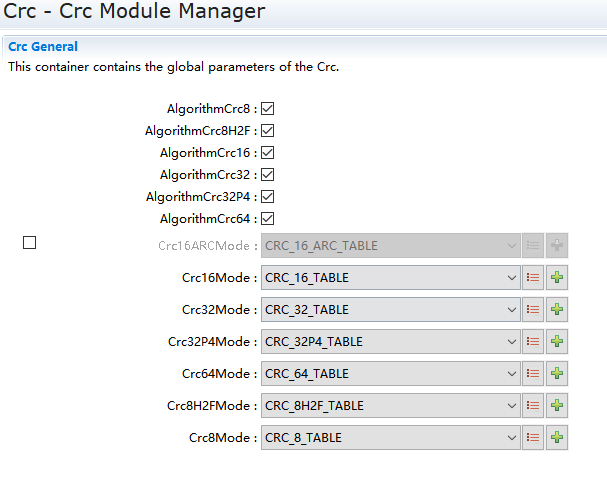Expand the Crc64Mode combo box
The width and height of the screenshot is (607, 502).
[391, 374]
